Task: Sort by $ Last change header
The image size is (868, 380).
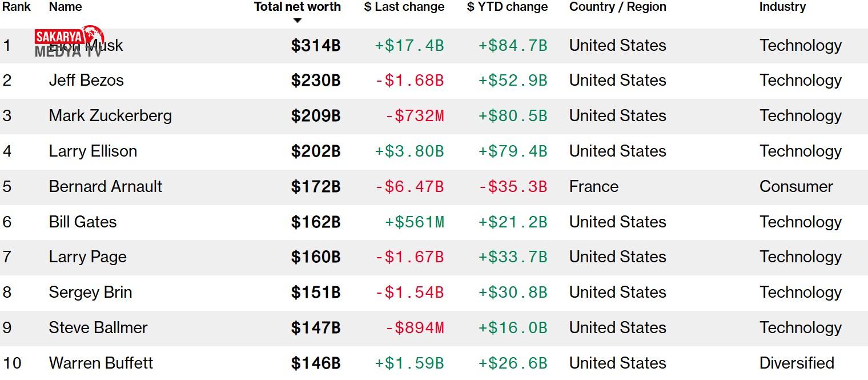Action: 404,7
